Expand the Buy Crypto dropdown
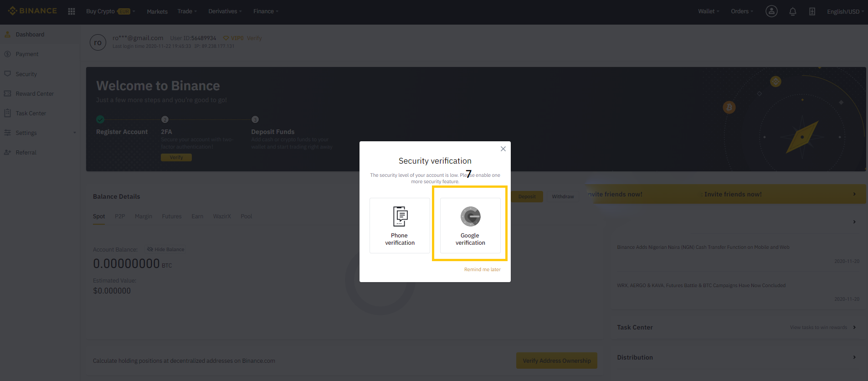 tap(110, 11)
